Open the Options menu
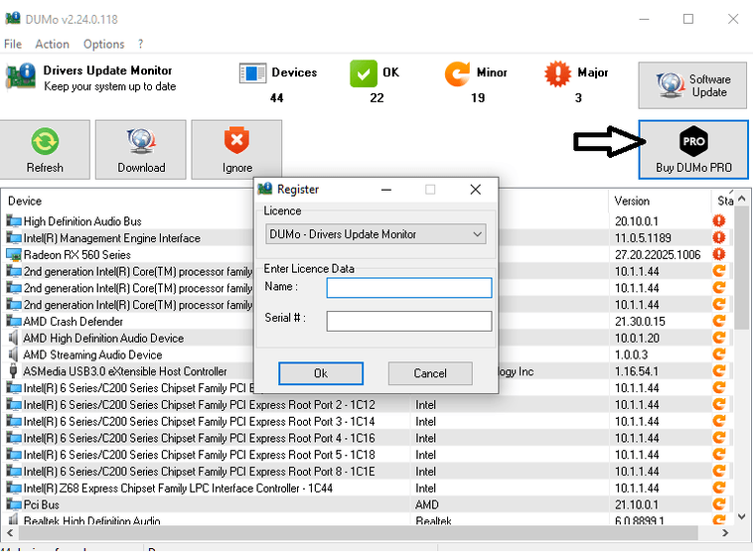753x560 pixels. pyautogui.click(x=103, y=45)
